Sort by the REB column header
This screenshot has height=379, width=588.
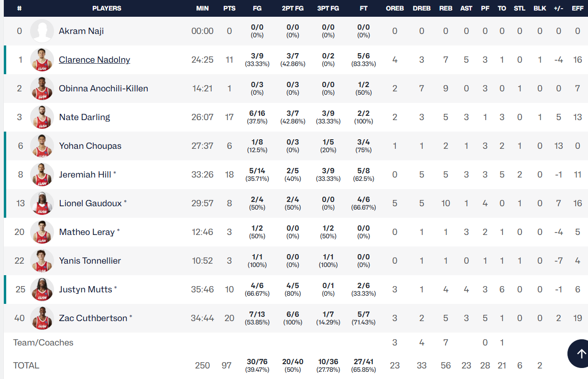446,8
